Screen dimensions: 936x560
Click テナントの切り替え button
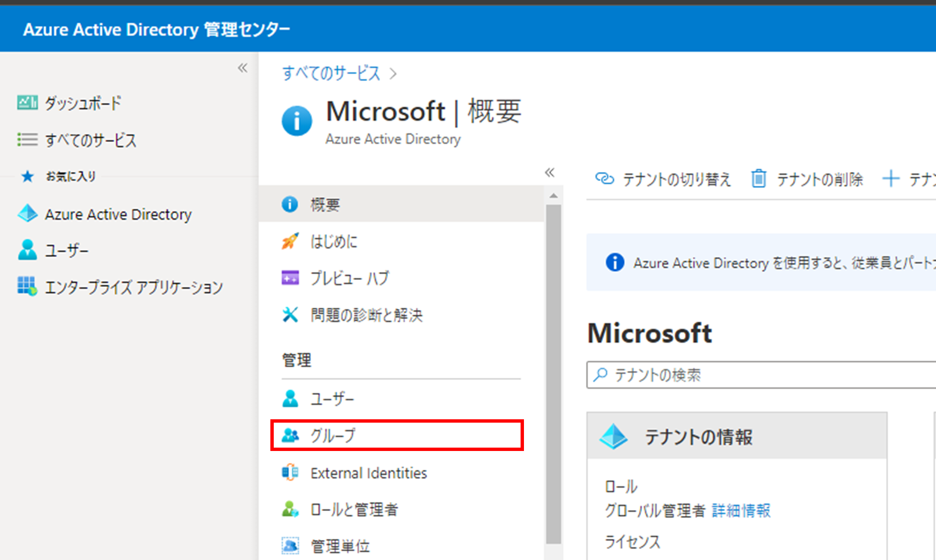pos(663,179)
